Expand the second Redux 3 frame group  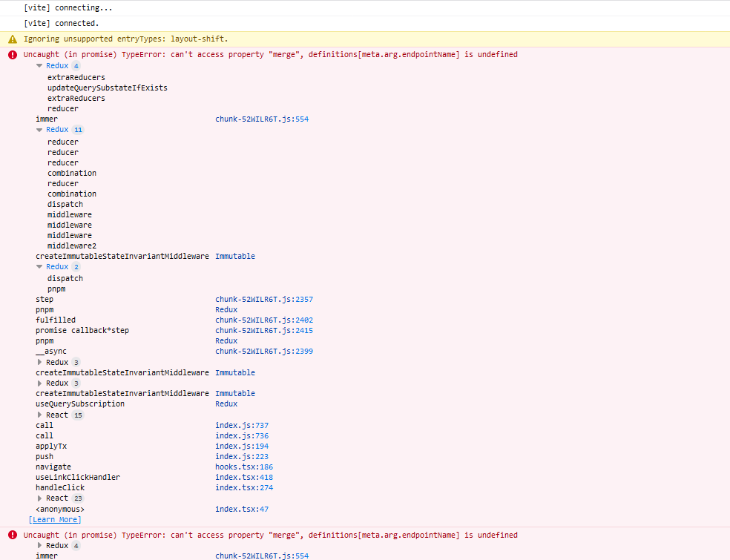(39, 383)
